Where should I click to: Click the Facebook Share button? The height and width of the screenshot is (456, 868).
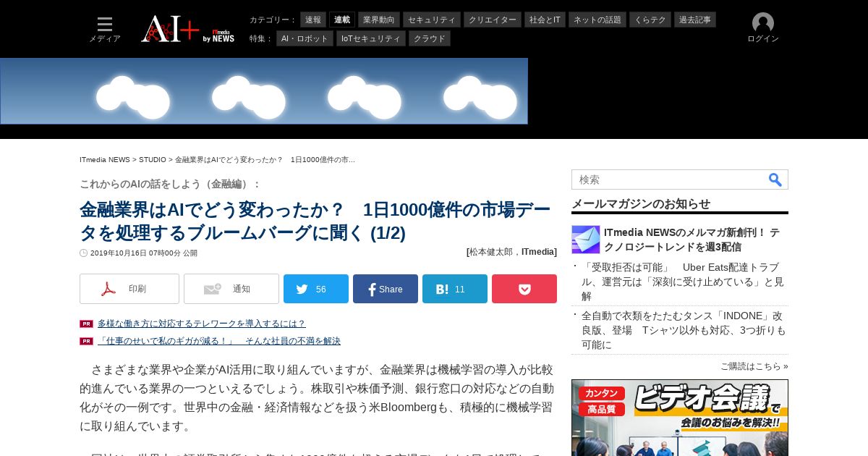point(386,289)
